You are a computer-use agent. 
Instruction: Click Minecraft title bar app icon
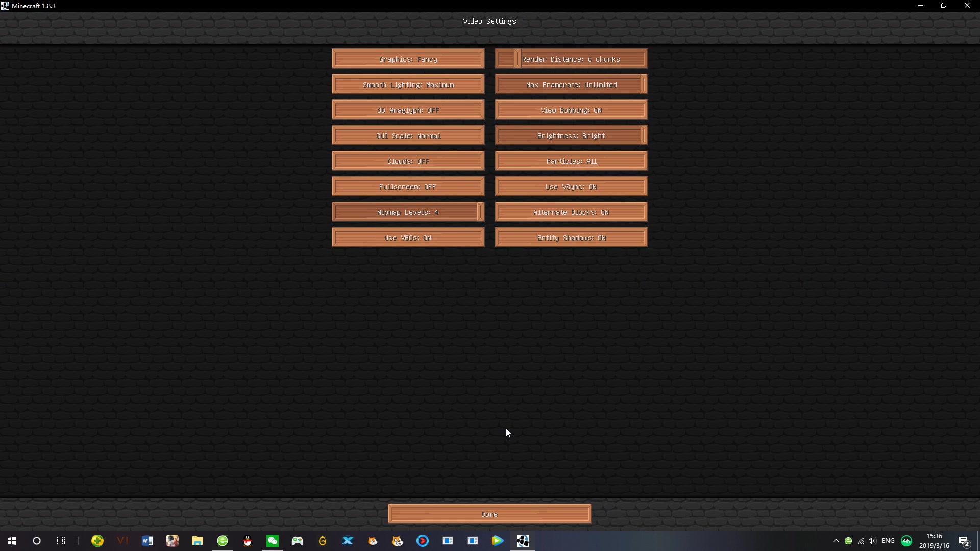click(x=5, y=6)
